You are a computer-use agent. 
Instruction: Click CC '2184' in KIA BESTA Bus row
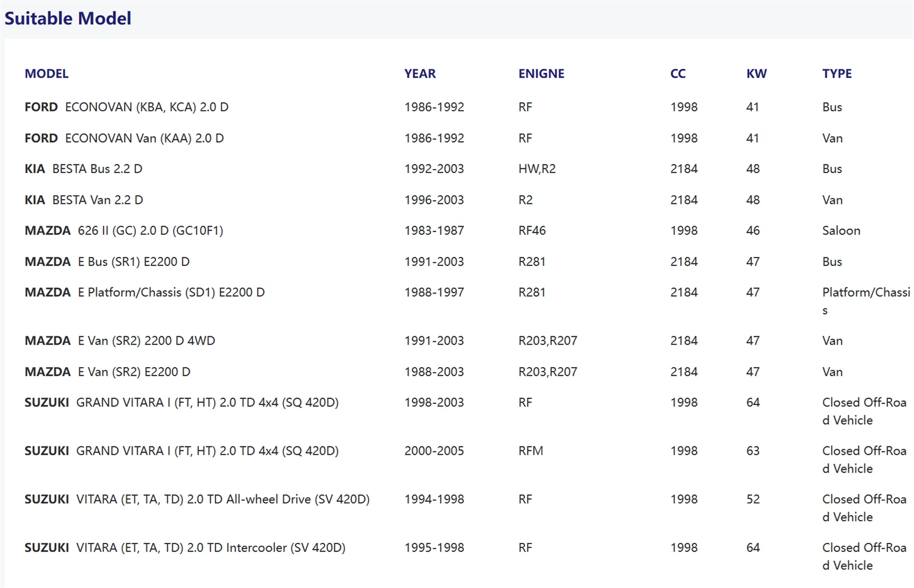pyautogui.click(x=684, y=169)
